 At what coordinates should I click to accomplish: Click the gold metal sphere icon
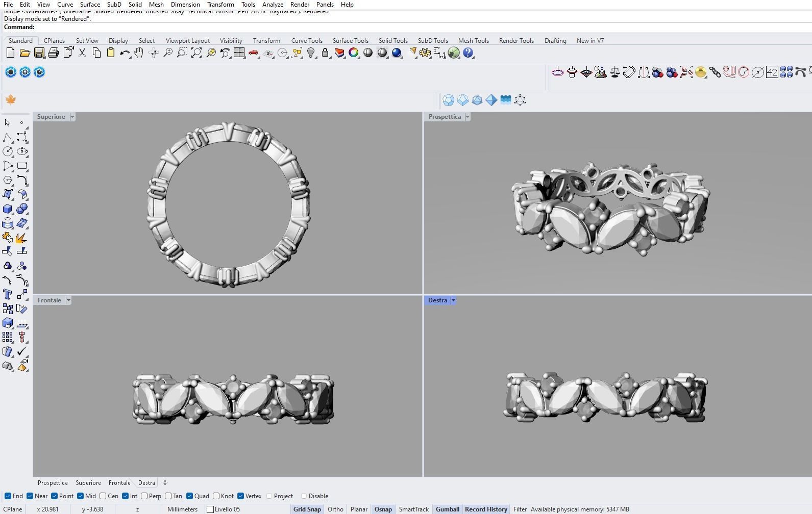(701, 72)
